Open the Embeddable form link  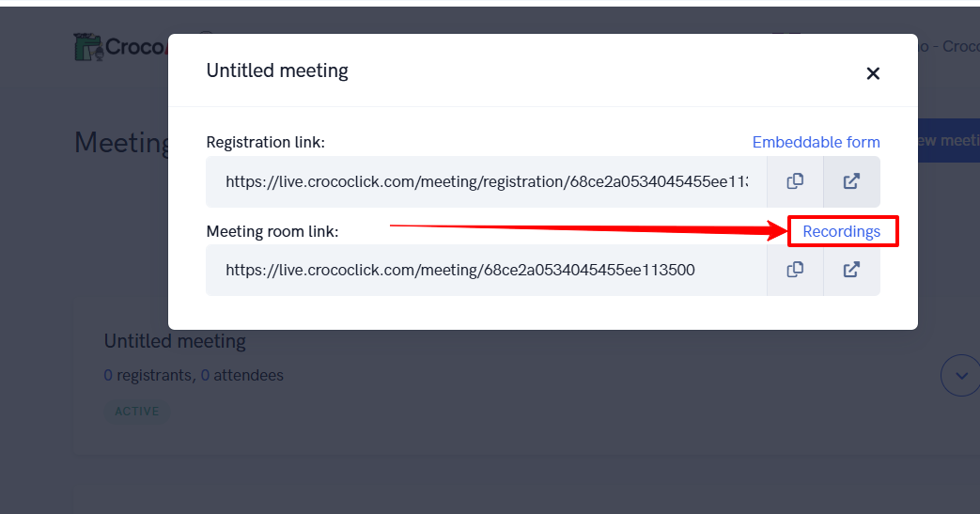point(817,142)
